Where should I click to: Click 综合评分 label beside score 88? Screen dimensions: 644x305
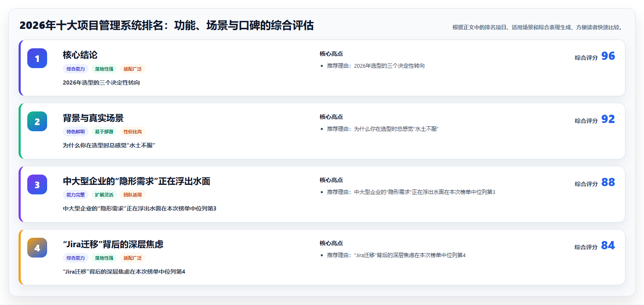click(586, 184)
